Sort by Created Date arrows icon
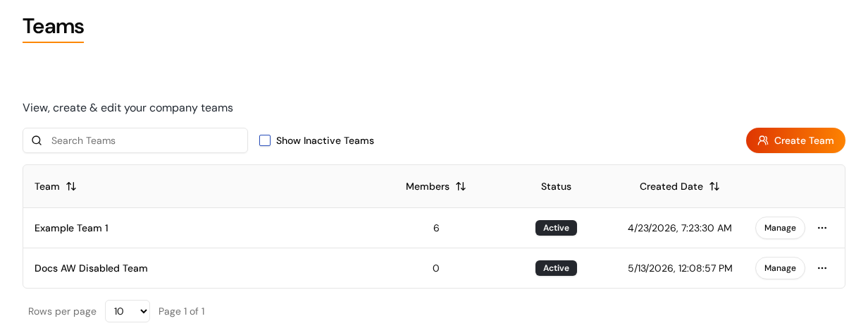 click(x=714, y=186)
